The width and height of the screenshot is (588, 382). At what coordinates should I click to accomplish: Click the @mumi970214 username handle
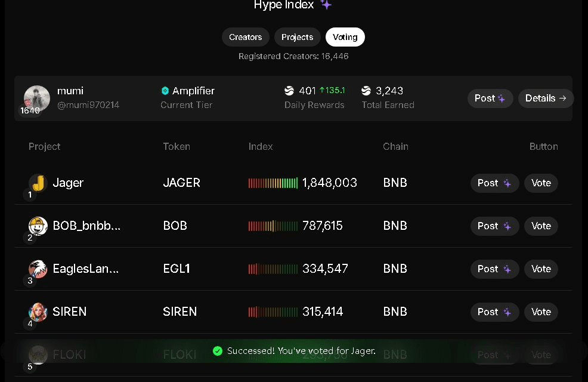tap(88, 105)
